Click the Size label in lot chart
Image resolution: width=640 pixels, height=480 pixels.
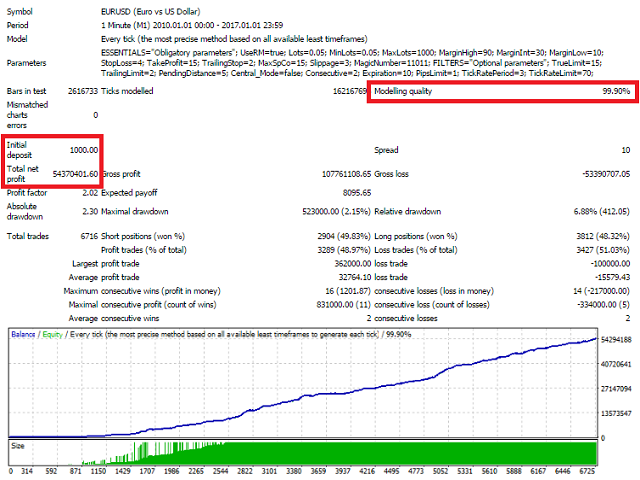pos(18,446)
